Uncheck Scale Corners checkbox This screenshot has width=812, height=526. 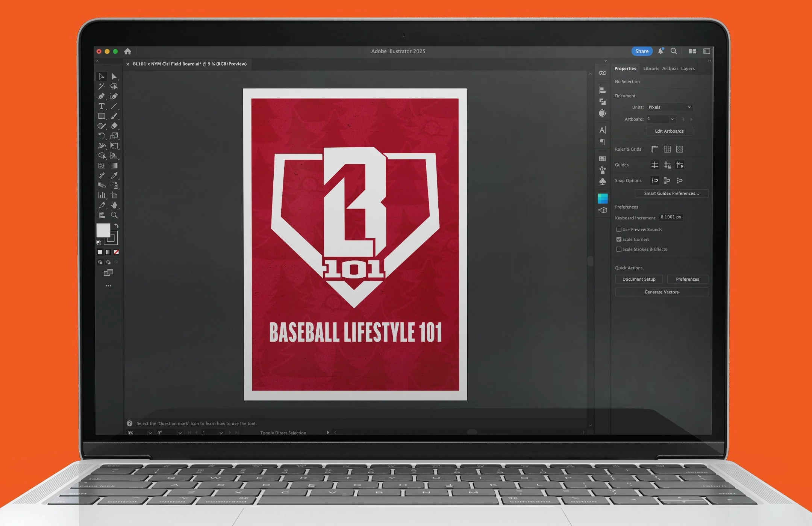coord(619,239)
